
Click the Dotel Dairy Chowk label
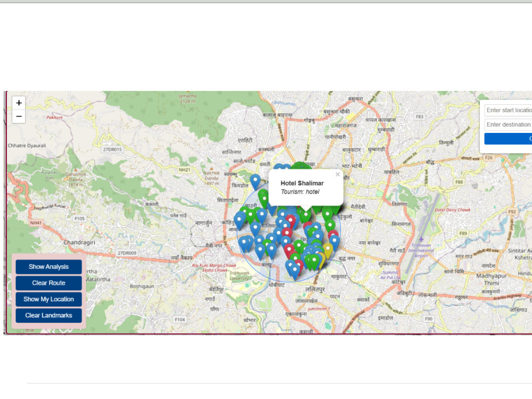[x=453, y=210]
